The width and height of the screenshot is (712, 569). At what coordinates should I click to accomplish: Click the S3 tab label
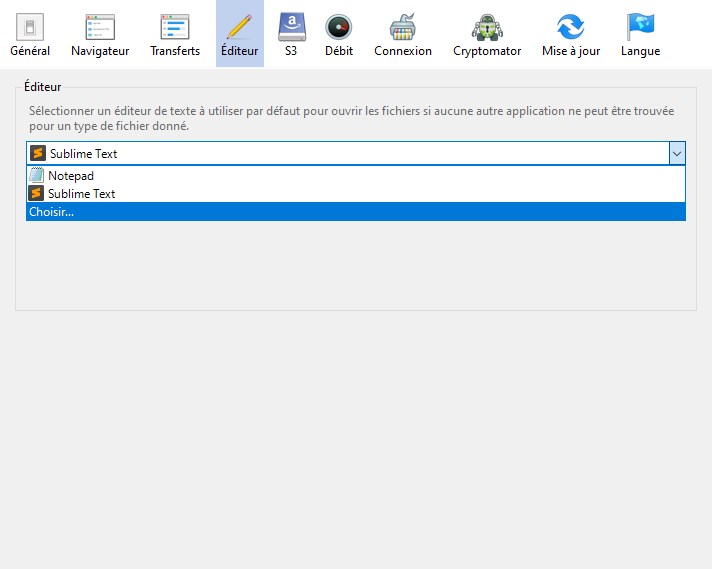coord(291,51)
